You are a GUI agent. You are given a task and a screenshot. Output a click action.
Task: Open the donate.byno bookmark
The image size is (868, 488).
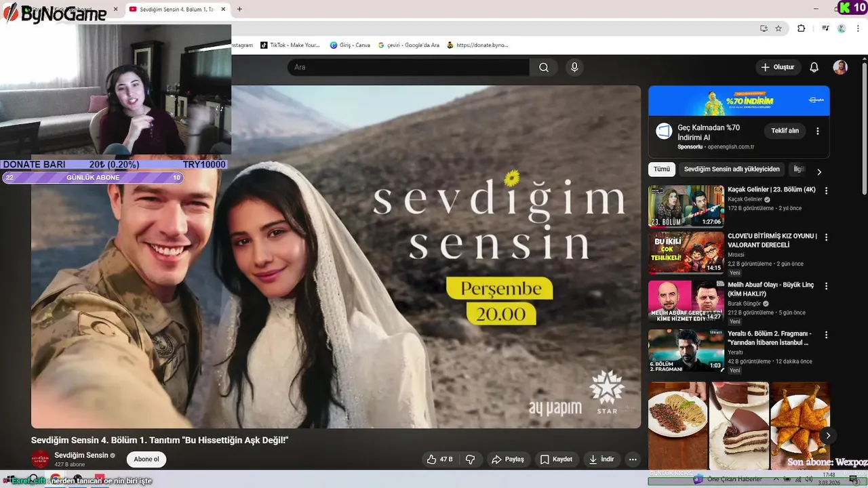click(x=477, y=45)
